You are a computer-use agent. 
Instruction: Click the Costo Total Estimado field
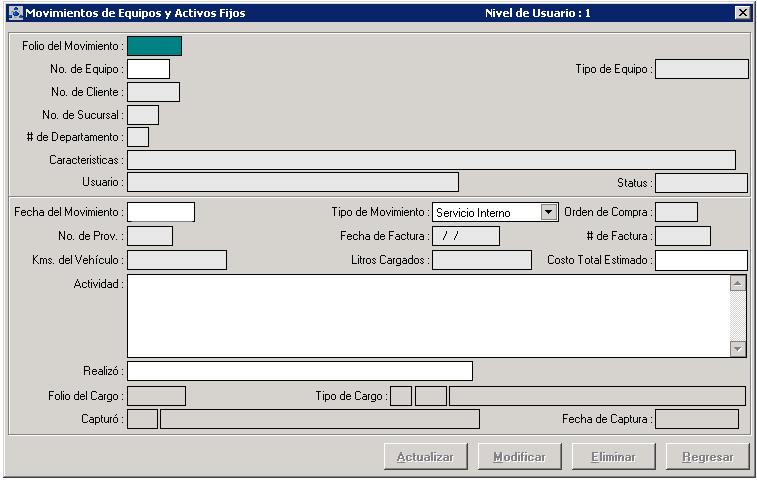pyautogui.click(x=701, y=260)
